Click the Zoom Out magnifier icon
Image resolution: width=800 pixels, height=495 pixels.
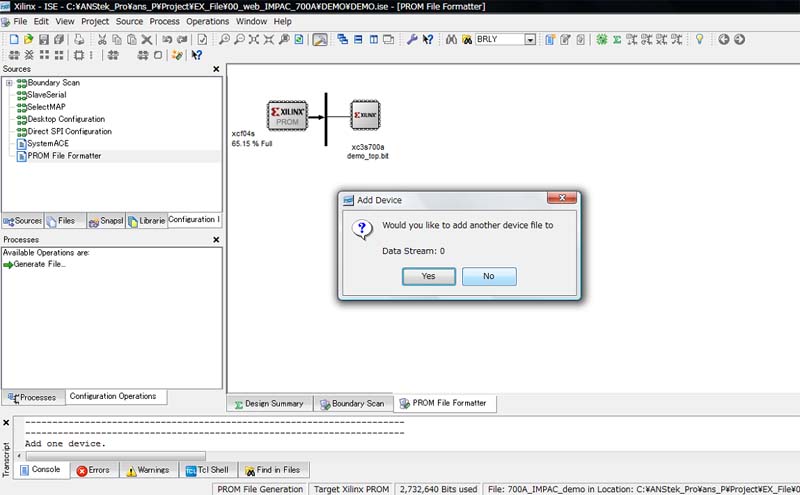pyautogui.click(x=239, y=39)
